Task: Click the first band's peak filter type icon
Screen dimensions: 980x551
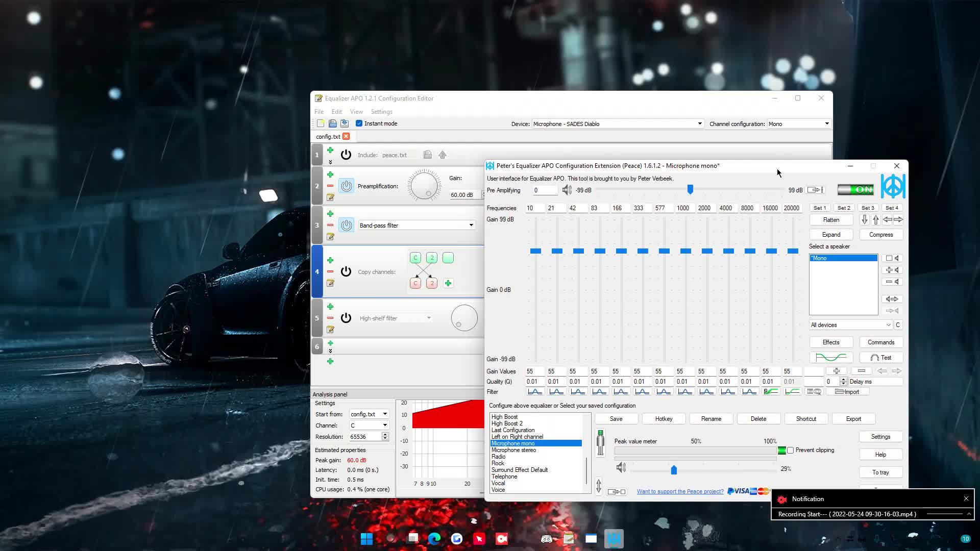Action: (x=534, y=391)
